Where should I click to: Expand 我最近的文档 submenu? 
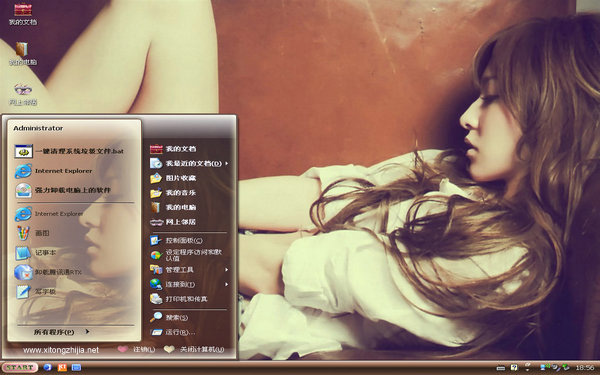[189, 163]
